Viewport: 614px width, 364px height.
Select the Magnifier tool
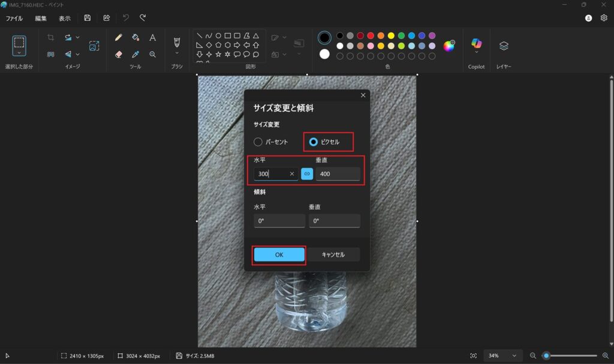153,55
